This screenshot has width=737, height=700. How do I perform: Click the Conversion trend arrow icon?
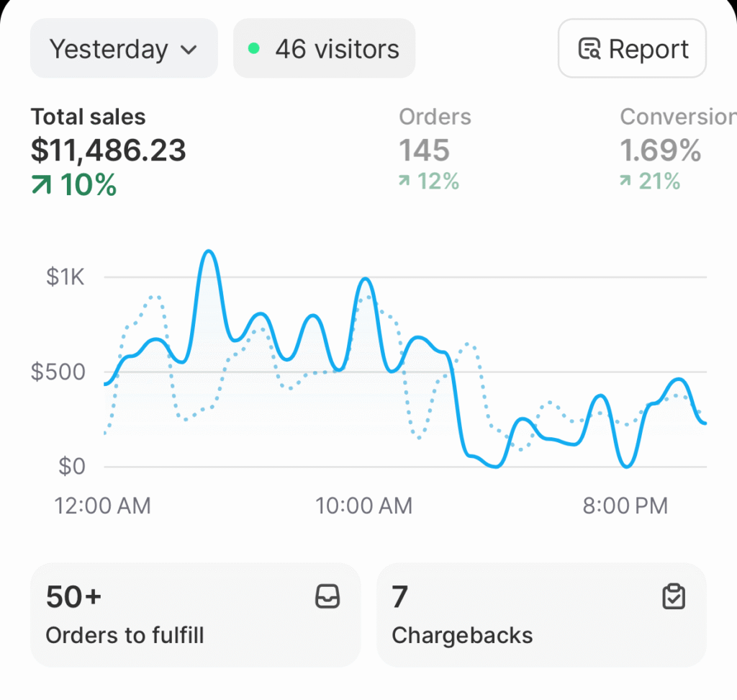pos(625,182)
